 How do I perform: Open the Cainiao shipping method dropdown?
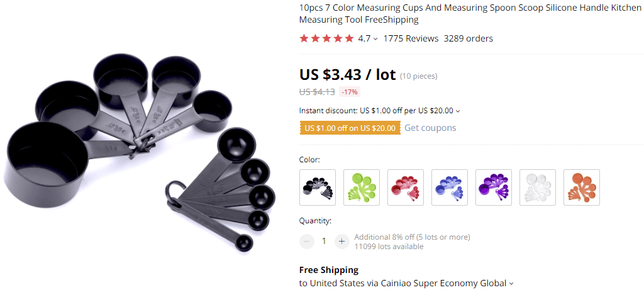[511, 284]
